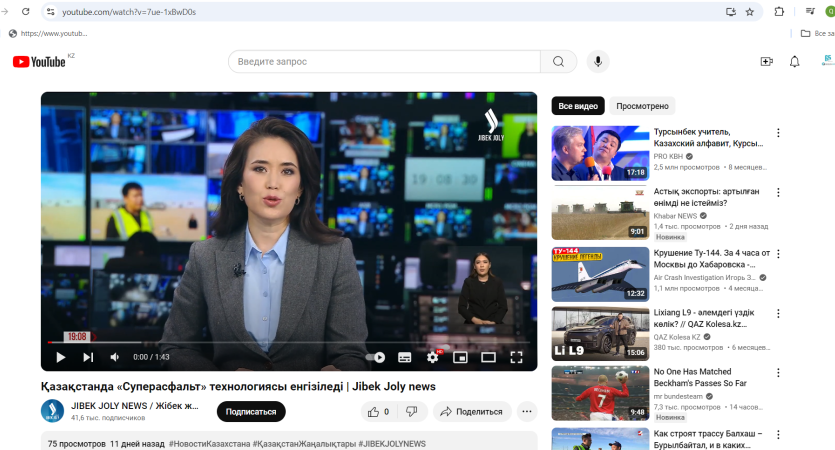Open options for 'Астық экспорты' video

point(778,192)
